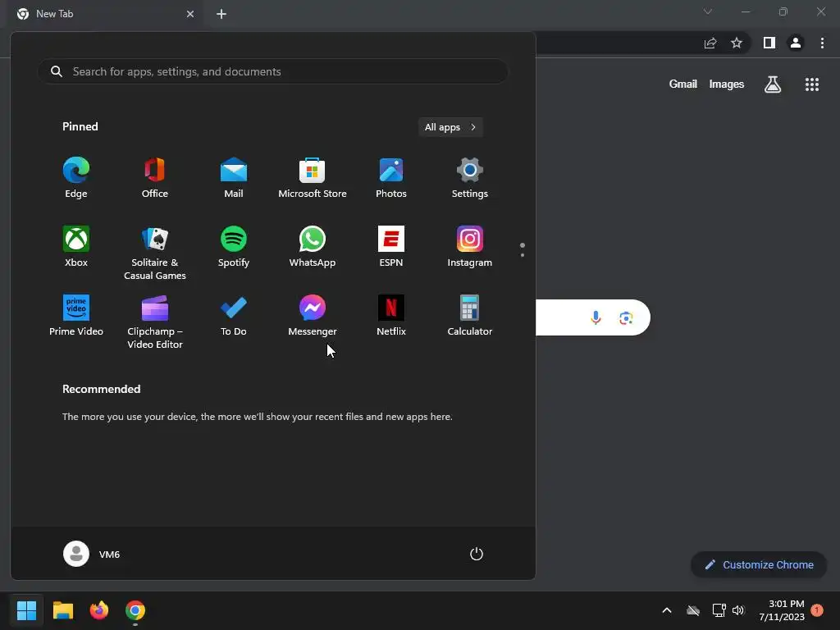Viewport: 840px width, 630px height.
Task: Launch the Photos app
Action: [x=391, y=178]
